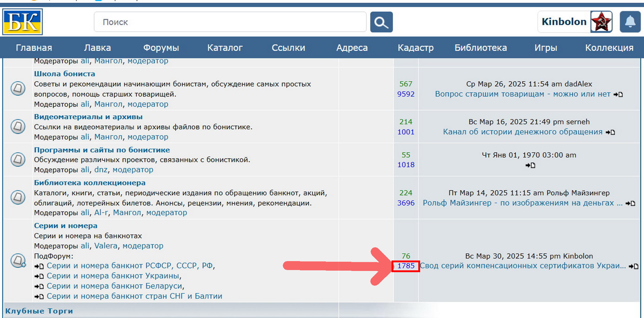Click the Серии и номера forum status icon
The image size is (644, 318).
[x=18, y=260]
